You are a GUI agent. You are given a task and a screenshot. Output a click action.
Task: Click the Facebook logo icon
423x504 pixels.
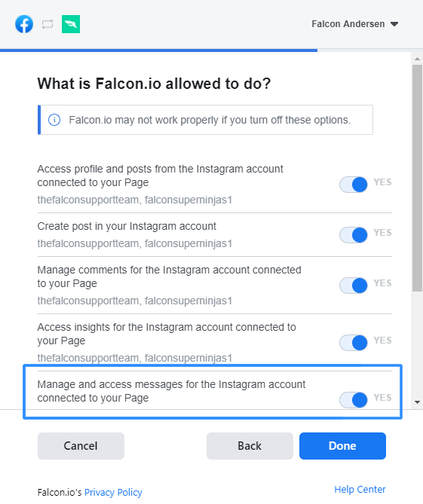point(24,24)
